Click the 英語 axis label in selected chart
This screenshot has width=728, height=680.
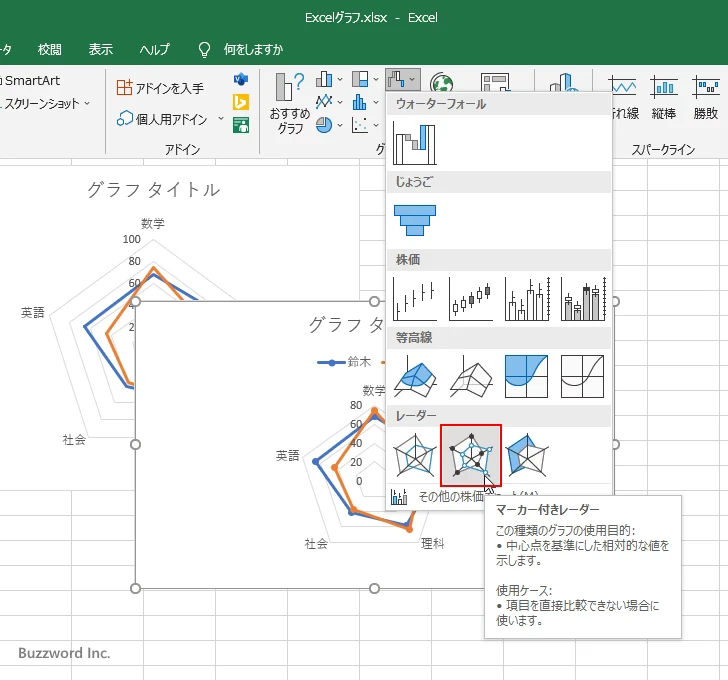coord(288,456)
